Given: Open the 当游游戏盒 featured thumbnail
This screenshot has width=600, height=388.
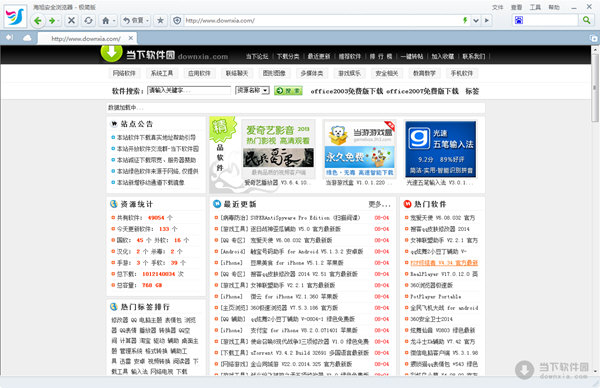Looking at the screenshot, I should (359, 148).
